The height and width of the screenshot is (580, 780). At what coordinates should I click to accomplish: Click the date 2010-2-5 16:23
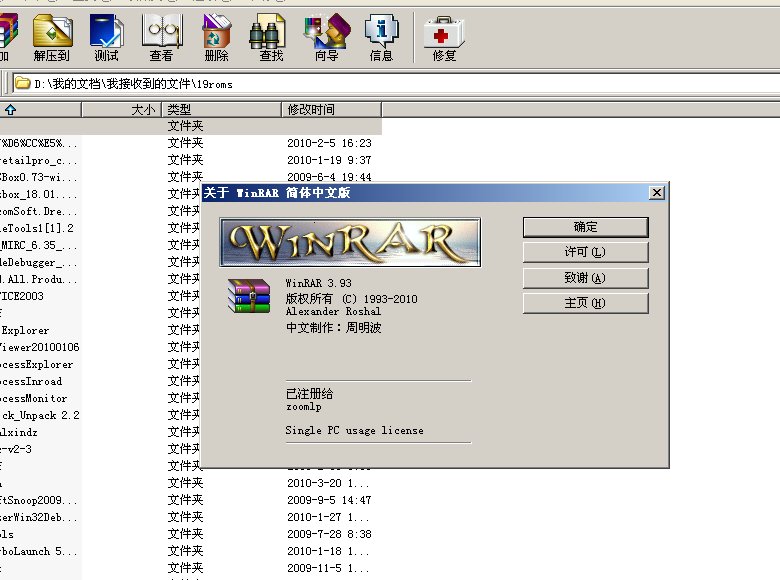329,143
